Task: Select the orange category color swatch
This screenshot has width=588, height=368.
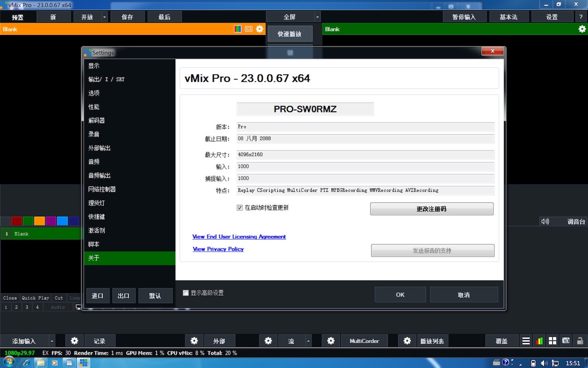Action: (40, 221)
